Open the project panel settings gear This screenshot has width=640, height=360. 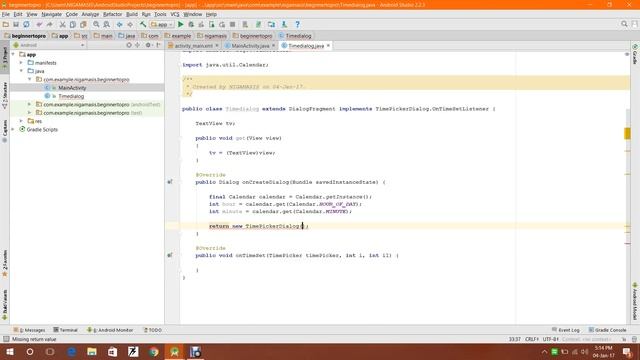tap(148, 45)
